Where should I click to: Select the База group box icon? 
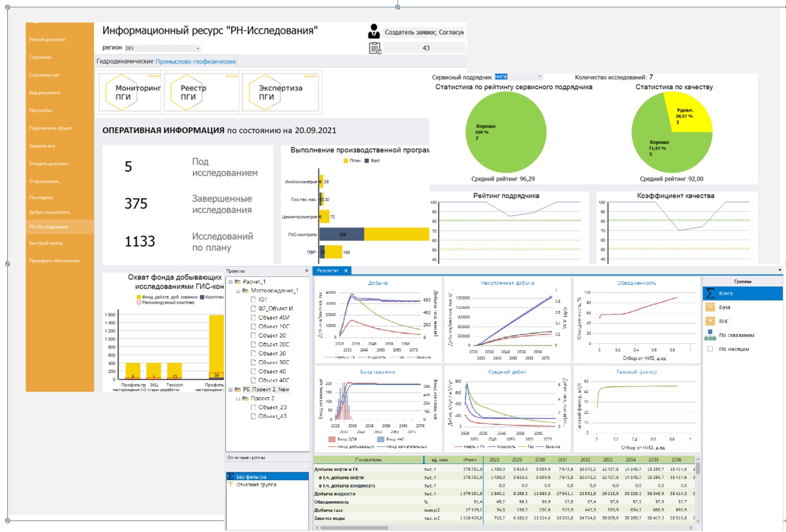710,307
